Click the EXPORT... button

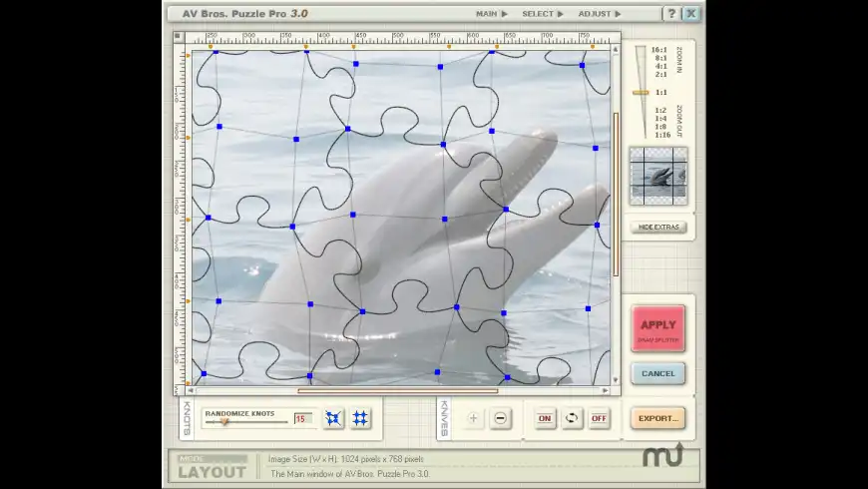point(658,418)
